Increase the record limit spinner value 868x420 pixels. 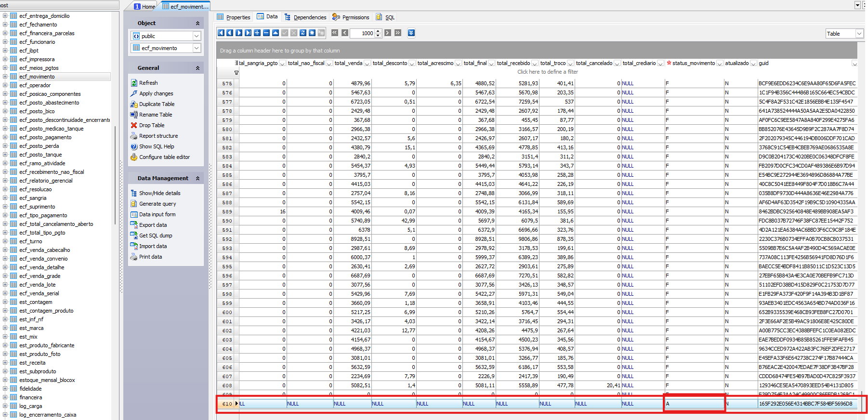pos(378,31)
